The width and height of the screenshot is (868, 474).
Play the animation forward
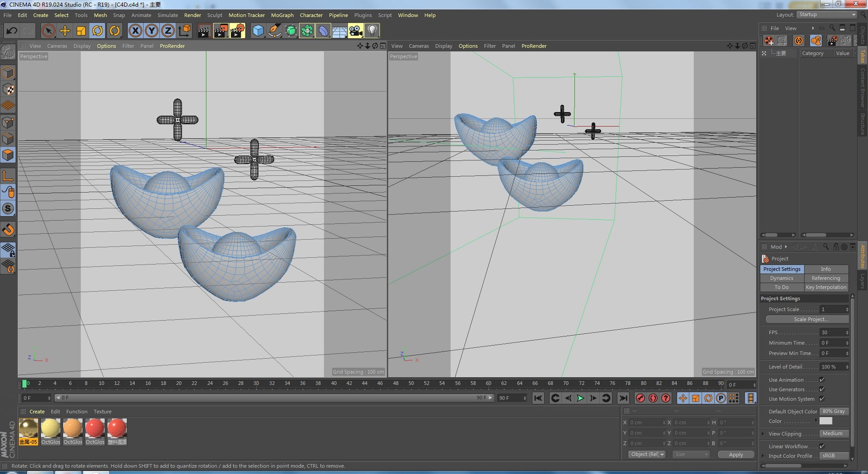tap(580, 398)
